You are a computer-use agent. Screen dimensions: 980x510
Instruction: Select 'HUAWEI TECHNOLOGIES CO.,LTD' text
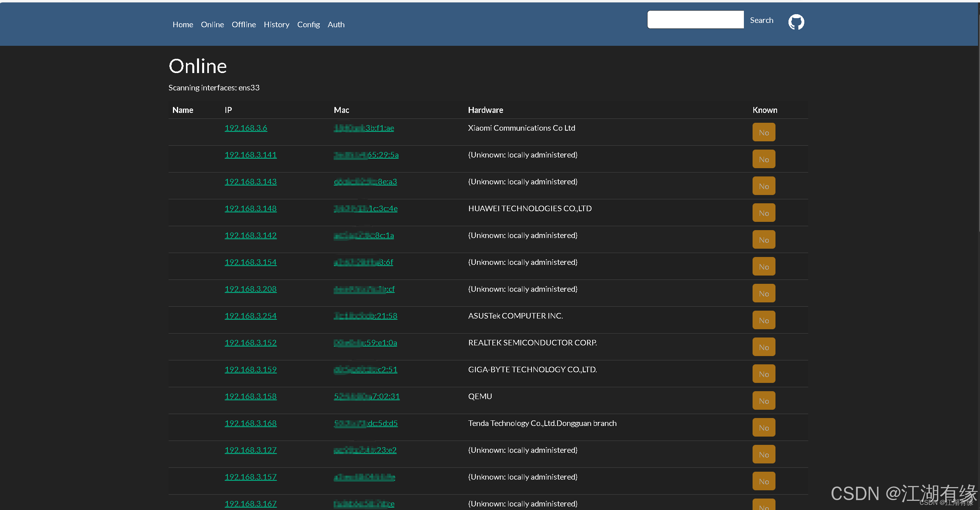[x=530, y=208]
